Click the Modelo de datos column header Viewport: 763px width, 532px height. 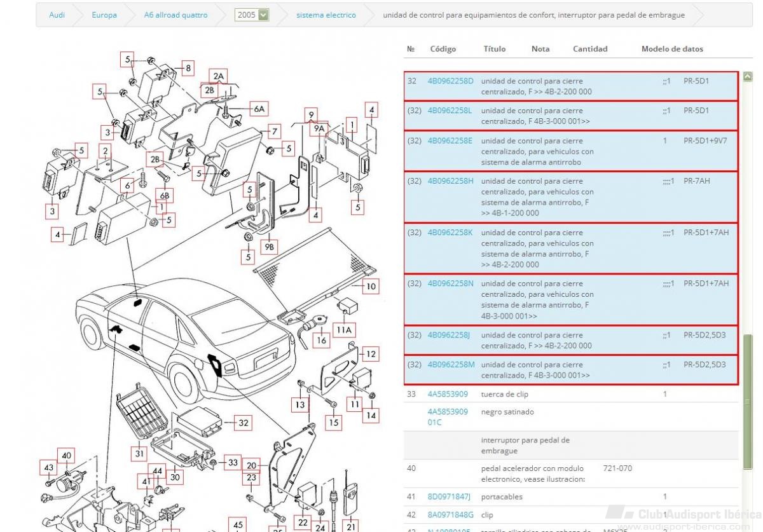point(672,49)
